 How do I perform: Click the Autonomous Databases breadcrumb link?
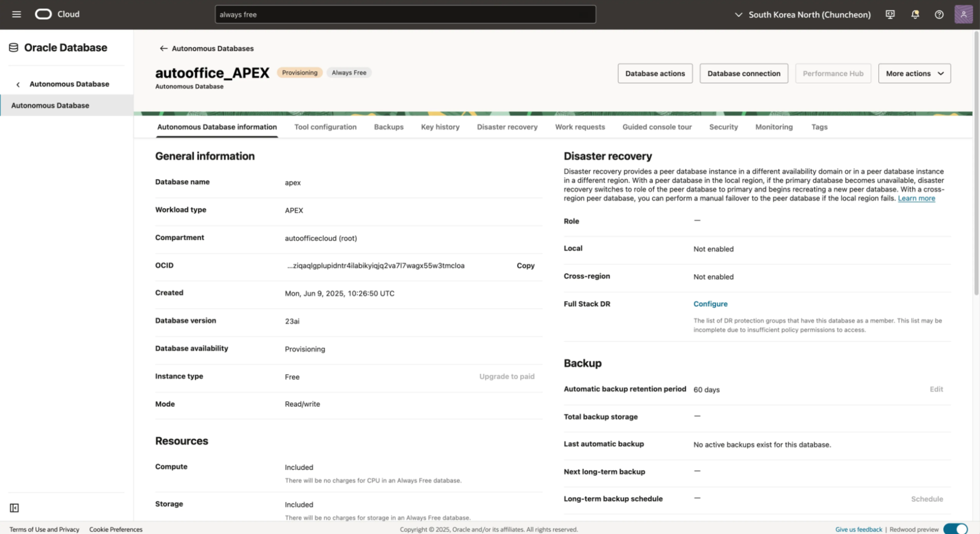tap(212, 48)
